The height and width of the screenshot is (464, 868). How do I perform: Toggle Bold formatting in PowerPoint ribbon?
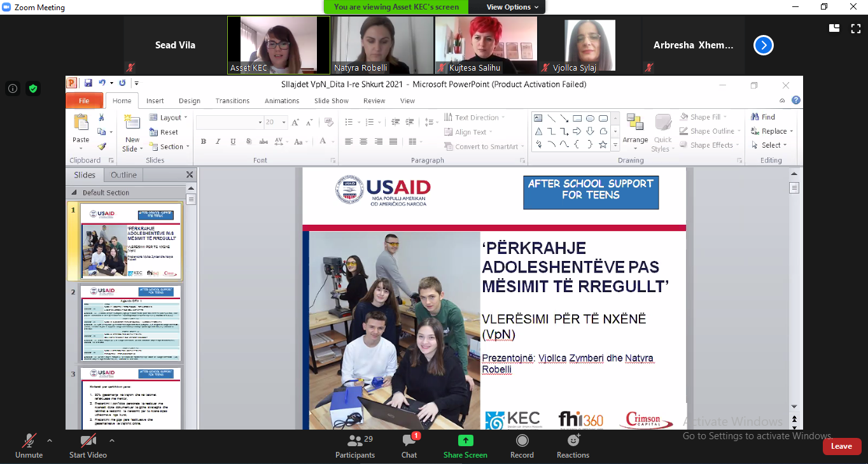204,141
